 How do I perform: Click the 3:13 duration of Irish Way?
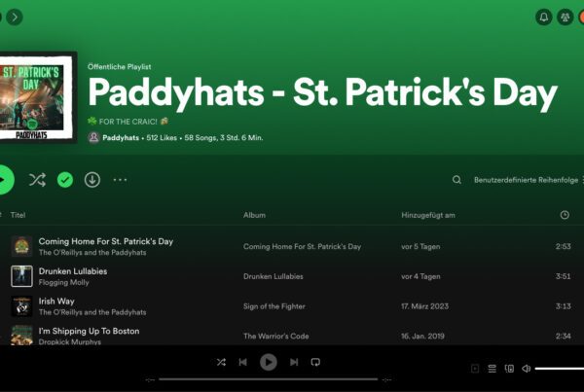(564, 306)
